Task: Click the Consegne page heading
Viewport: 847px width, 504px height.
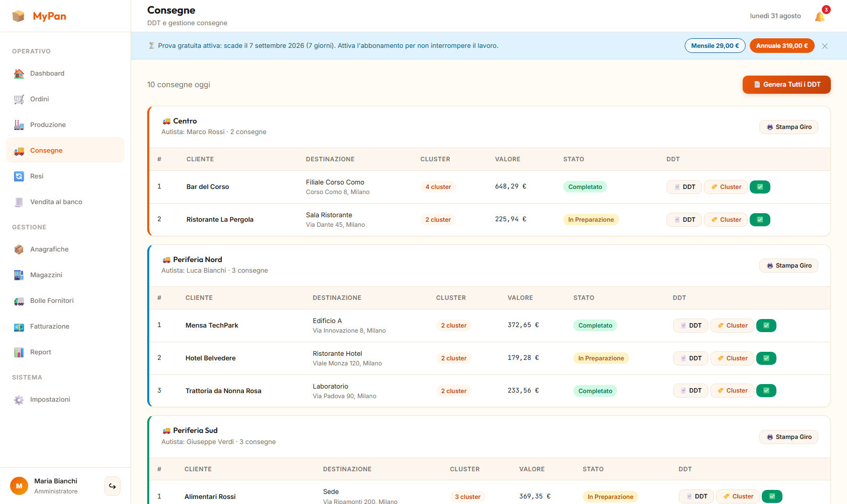Action: pos(171,10)
